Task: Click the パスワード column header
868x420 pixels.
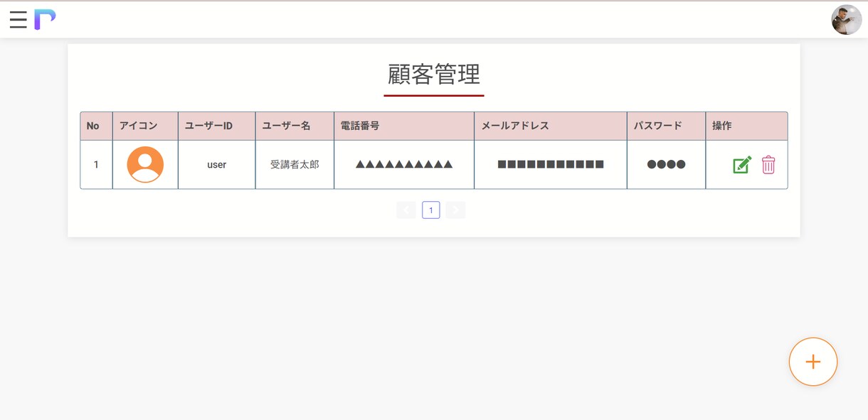Action: 666,126
